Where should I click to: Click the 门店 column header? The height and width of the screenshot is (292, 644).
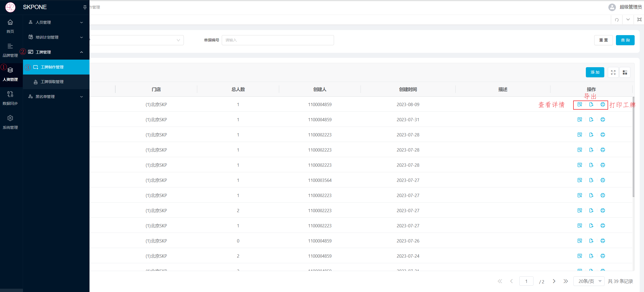[x=156, y=89]
